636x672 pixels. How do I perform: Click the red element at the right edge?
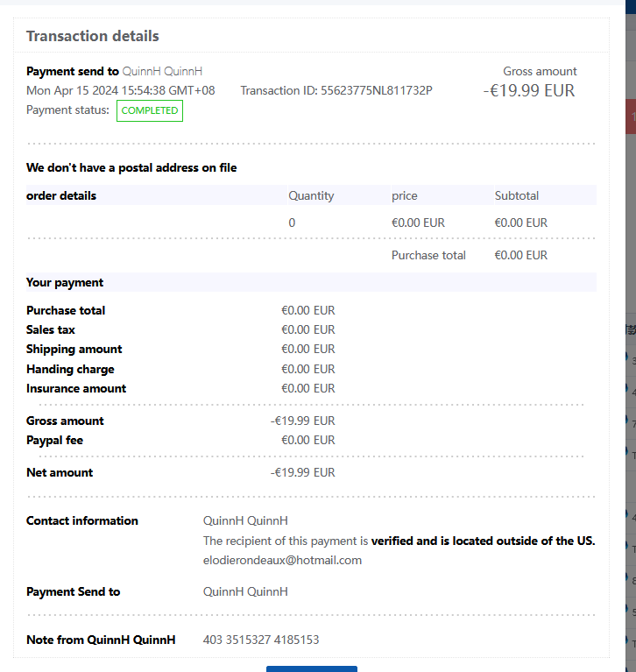tap(632, 117)
